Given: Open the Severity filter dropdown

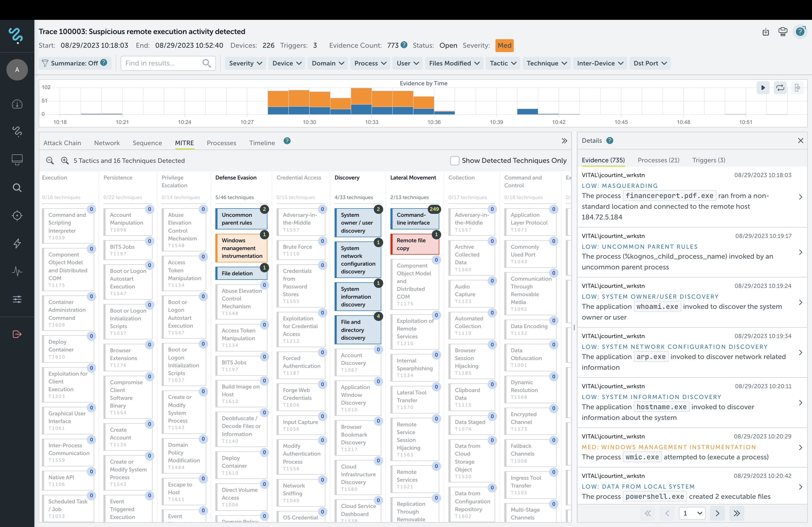Looking at the screenshot, I should click(245, 63).
